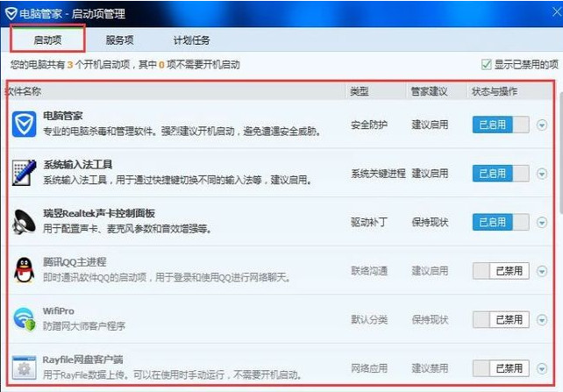Click the Realtek speaker icon
Screen dimensions: 563x392
point(24,222)
